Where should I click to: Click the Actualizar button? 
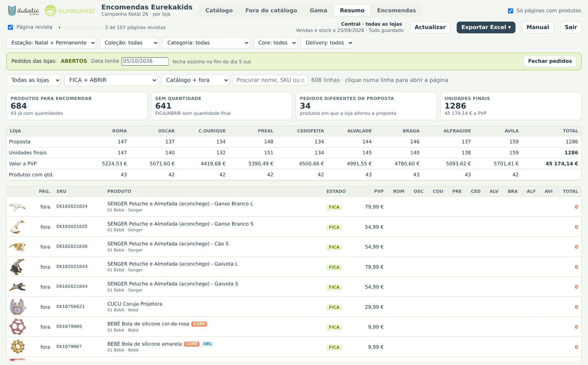click(430, 27)
